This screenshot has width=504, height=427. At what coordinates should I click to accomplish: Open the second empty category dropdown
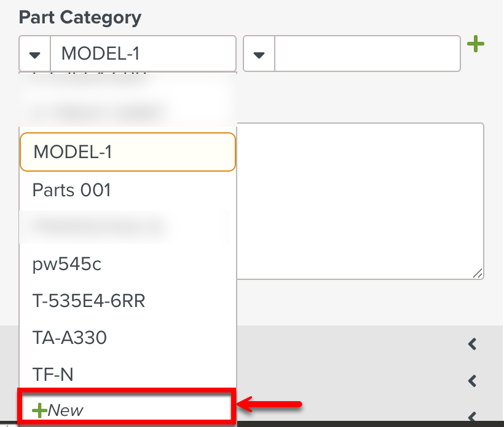click(258, 54)
